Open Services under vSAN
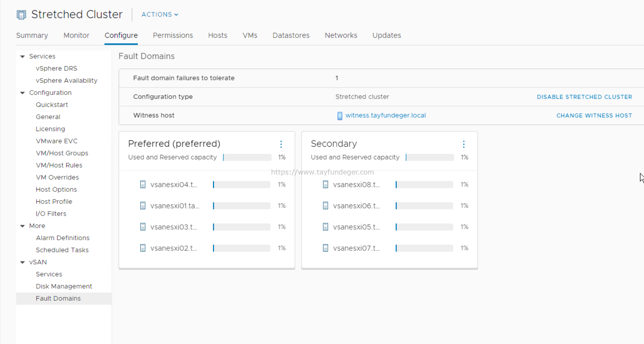 (x=49, y=274)
